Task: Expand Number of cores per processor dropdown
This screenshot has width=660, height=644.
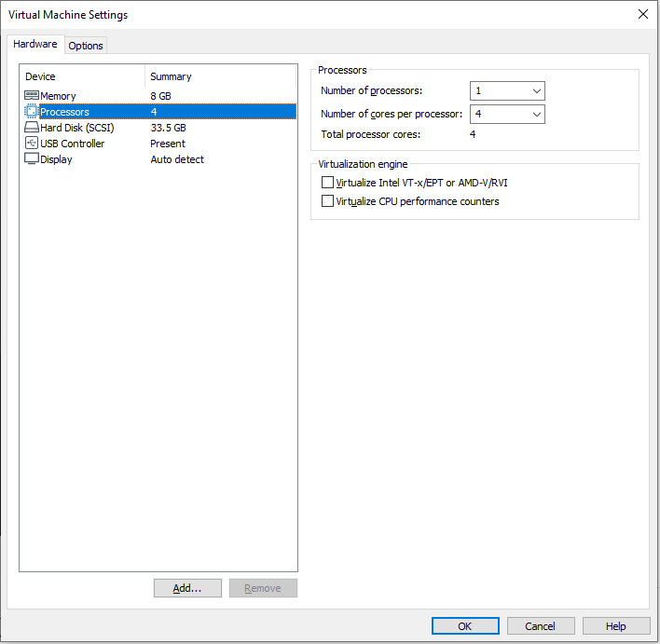Action: (x=507, y=115)
